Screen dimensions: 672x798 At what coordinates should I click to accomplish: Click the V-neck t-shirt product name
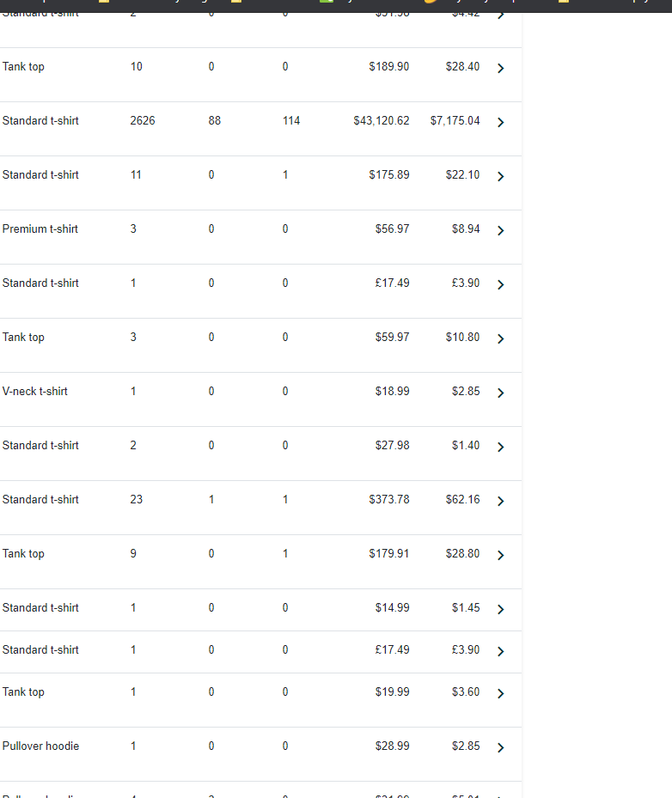34,392
